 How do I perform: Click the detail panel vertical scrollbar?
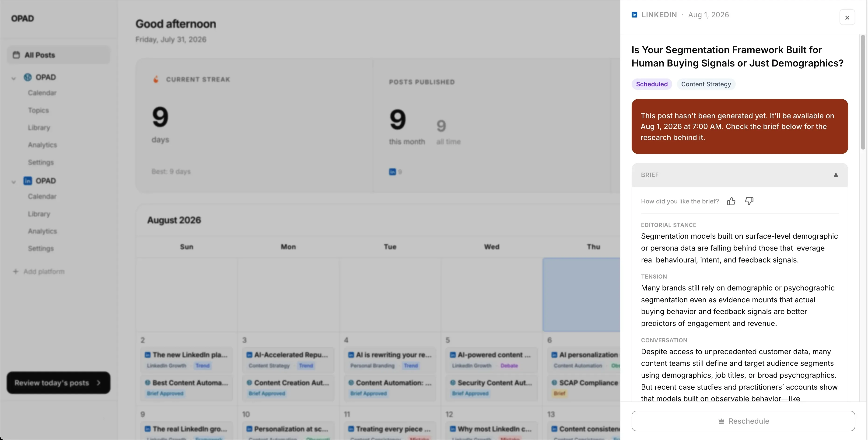click(x=863, y=92)
